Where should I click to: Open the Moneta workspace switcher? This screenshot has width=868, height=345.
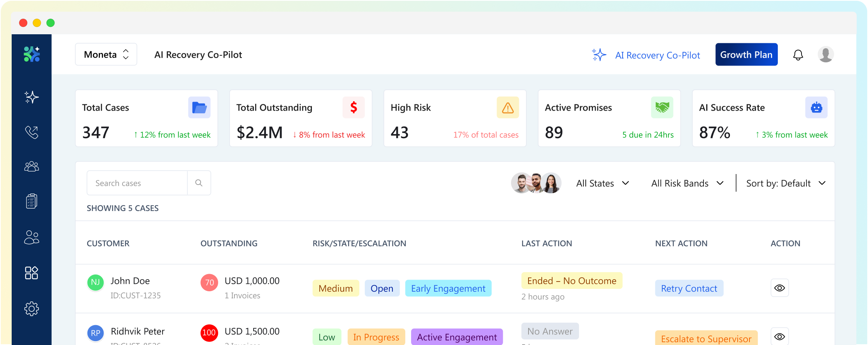(x=106, y=55)
